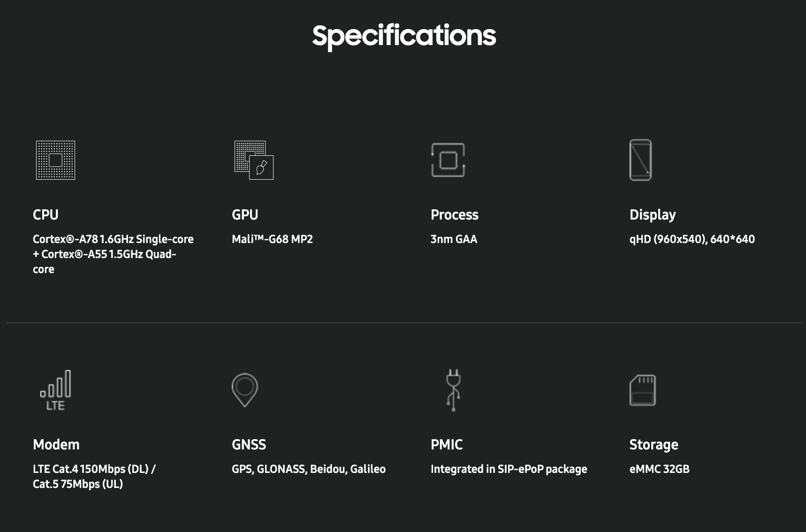The height and width of the screenshot is (532, 806).
Task: Click the eMMC 32GB storage text
Action: (659, 469)
